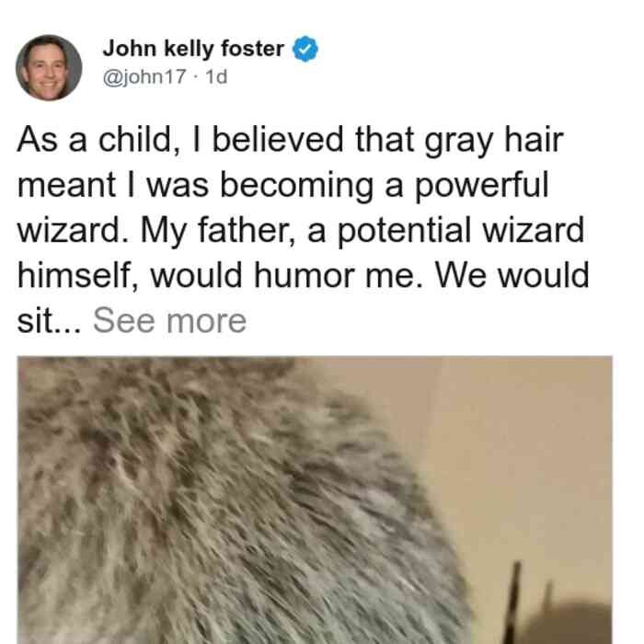Screen dimensions: 644x644
Task: Visit the @john17 handle link
Action: point(144,76)
